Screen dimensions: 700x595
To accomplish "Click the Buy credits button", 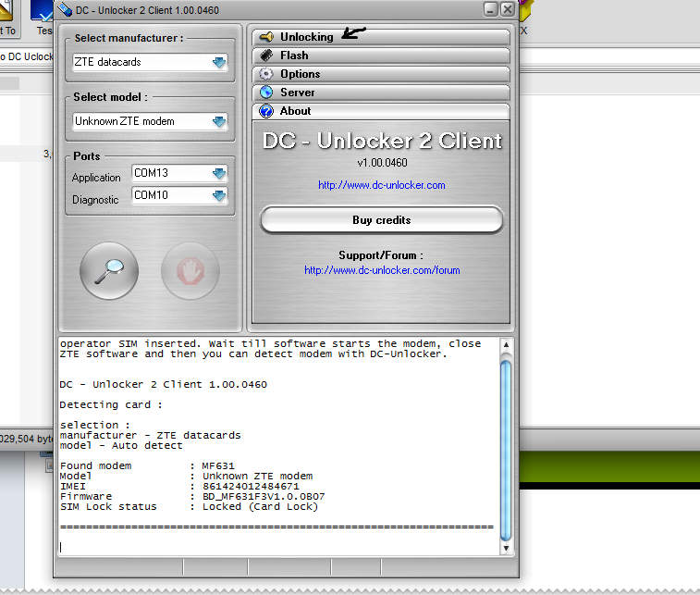I will point(382,220).
